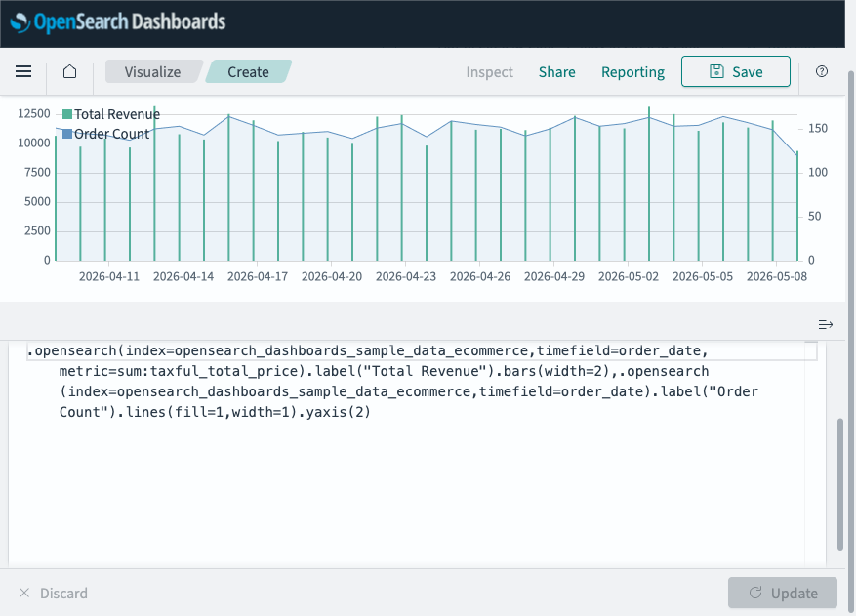856x616 pixels.
Task: Click the 2026-04-23 x-axis label
Action: pos(406,277)
